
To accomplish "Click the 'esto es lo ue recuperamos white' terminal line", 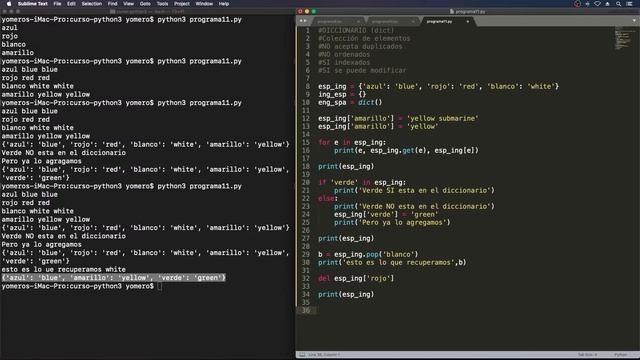I will 63,269.
